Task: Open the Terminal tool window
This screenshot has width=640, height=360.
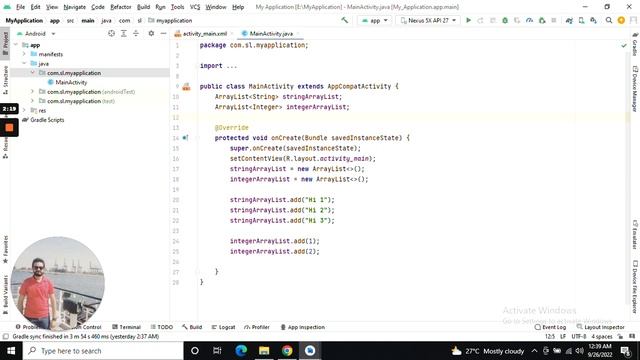Action: coord(126,327)
